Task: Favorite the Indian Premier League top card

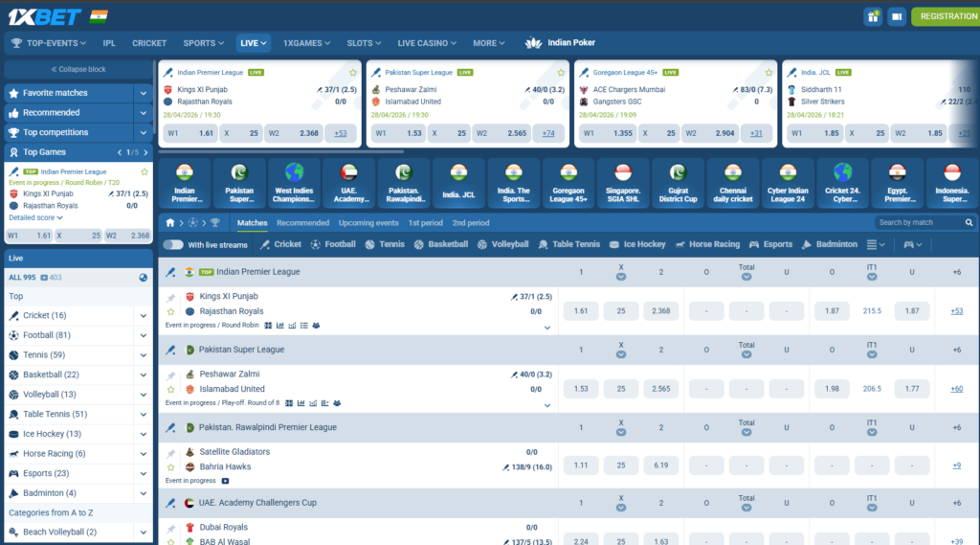Action: 353,73
